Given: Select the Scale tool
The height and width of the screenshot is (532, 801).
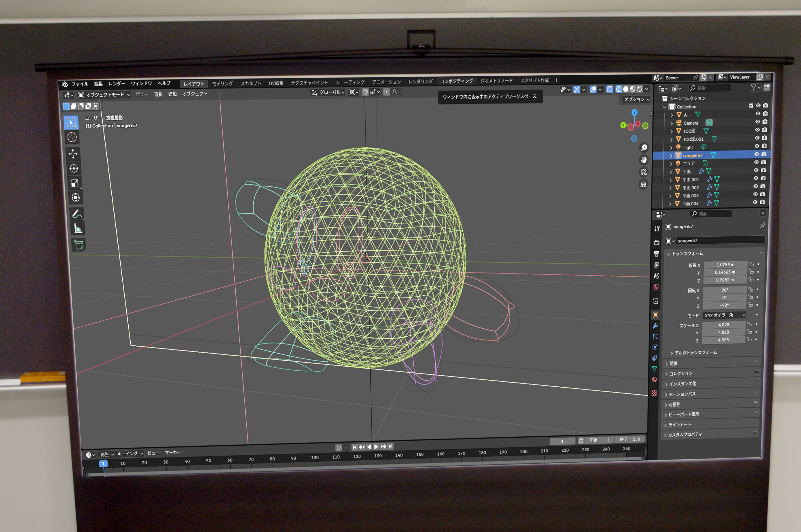Looking at the screenshot, I should click(x=75, y=183).
